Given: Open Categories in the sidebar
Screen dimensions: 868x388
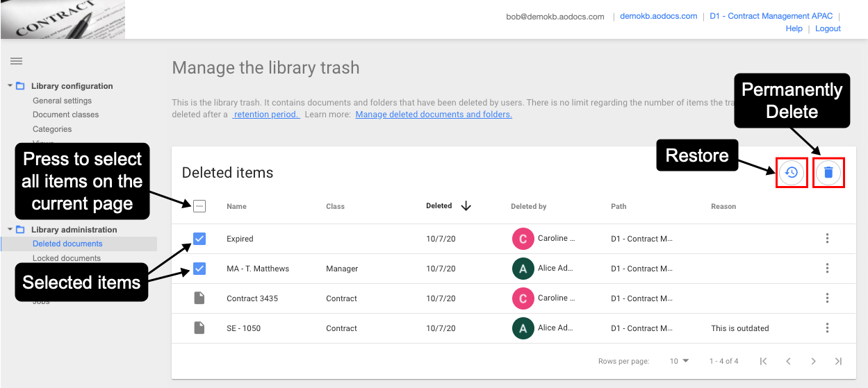Looking at the screenshot, I should (x=52, y=129).
